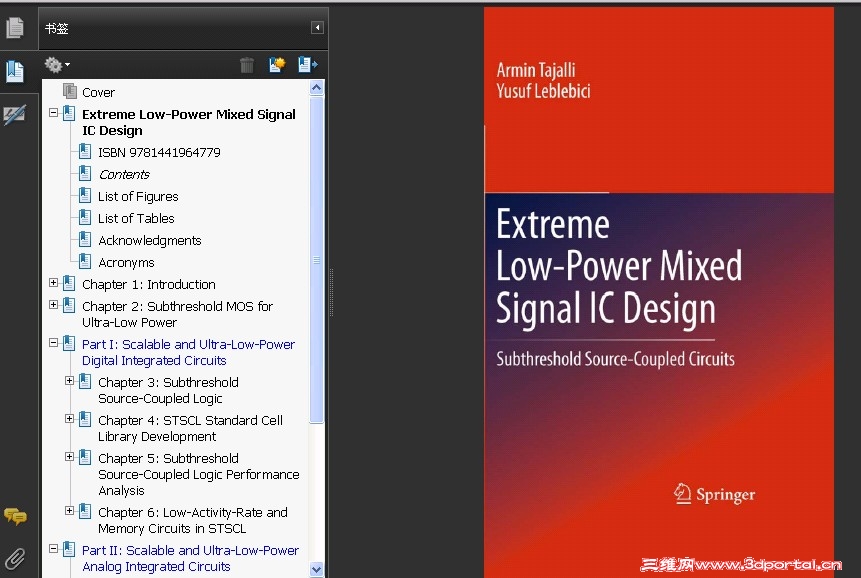Open List of Figures bookmark

coord(138,197)
